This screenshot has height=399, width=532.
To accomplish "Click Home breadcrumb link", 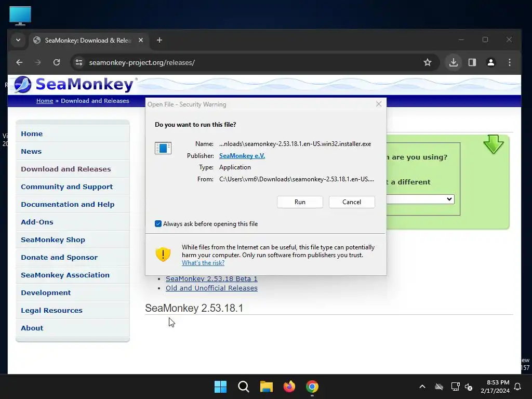I will click(45, 101).
